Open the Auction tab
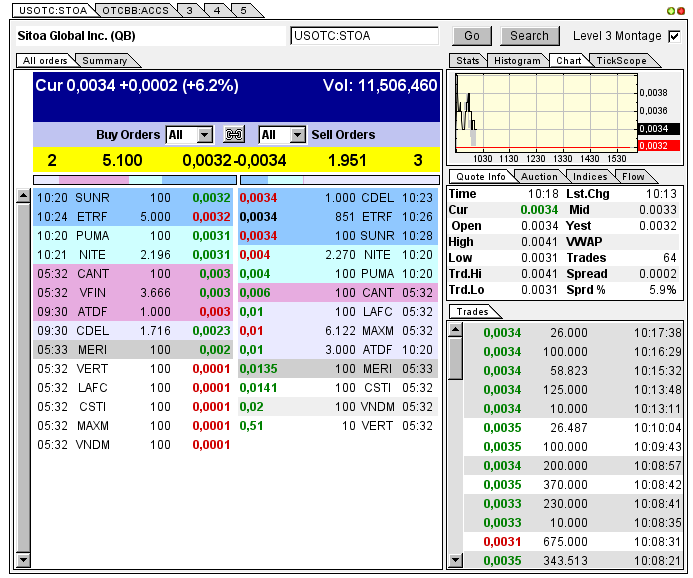693x578 pixels. coord(539,176)
